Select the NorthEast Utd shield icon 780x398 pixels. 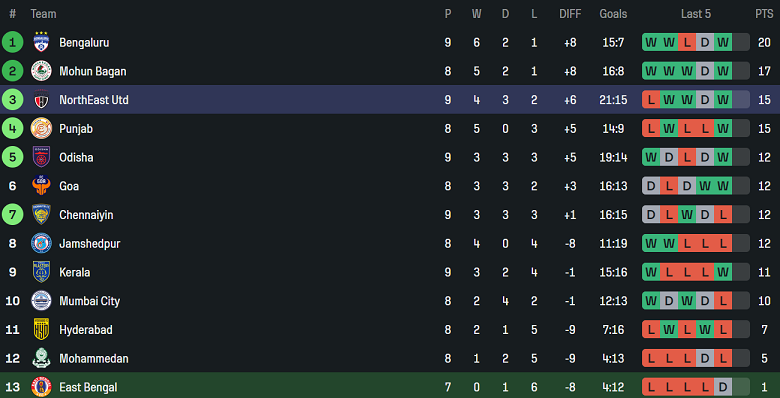[41, 100]
